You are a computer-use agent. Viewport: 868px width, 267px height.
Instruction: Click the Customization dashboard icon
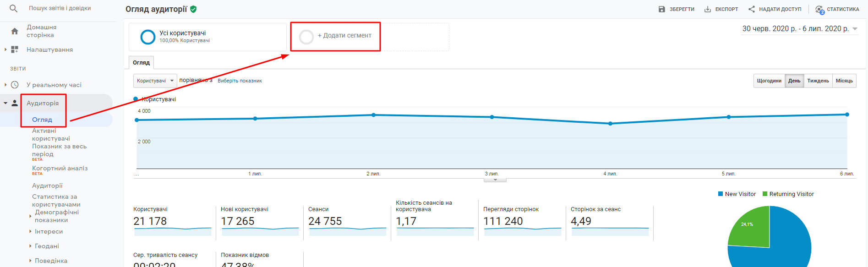[15, 49]
